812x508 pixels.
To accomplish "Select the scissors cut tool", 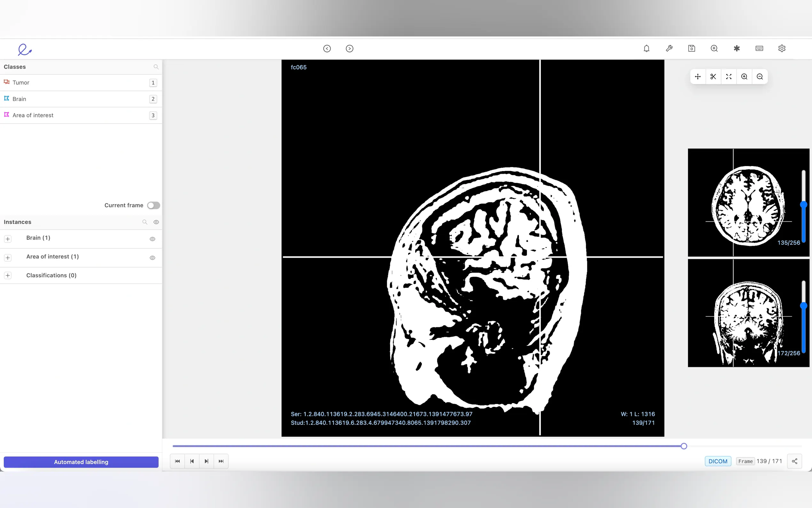I will point(713,76).
